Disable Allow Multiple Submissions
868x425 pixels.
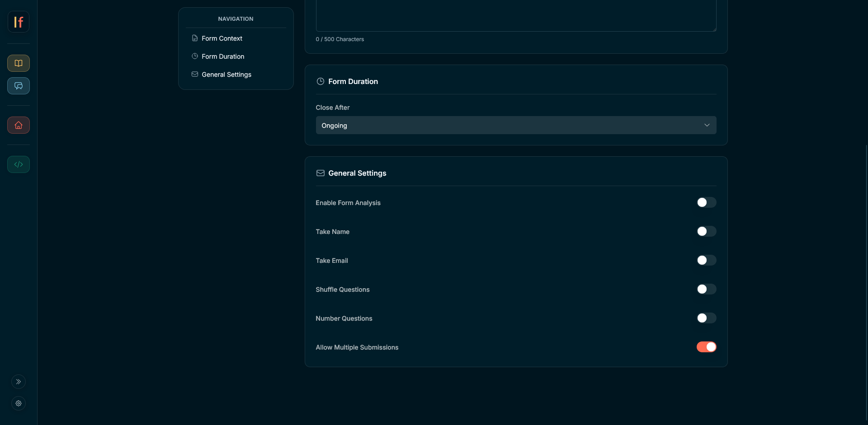tap(706, 347)
